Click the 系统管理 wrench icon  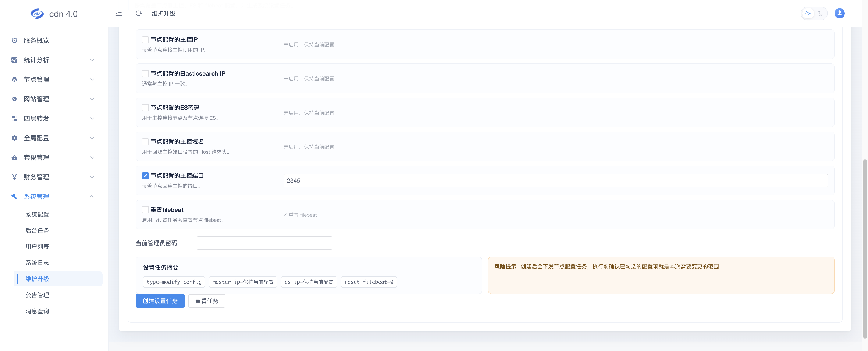[14, 197]
